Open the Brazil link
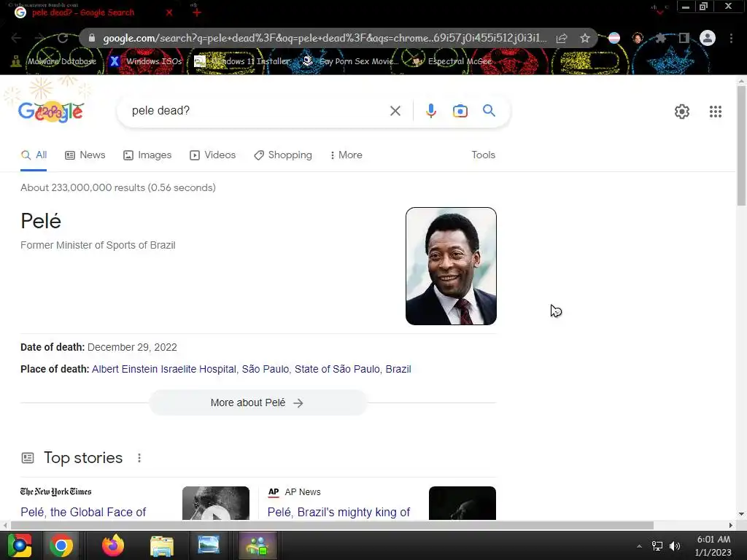747x560 pixels. 398,369
